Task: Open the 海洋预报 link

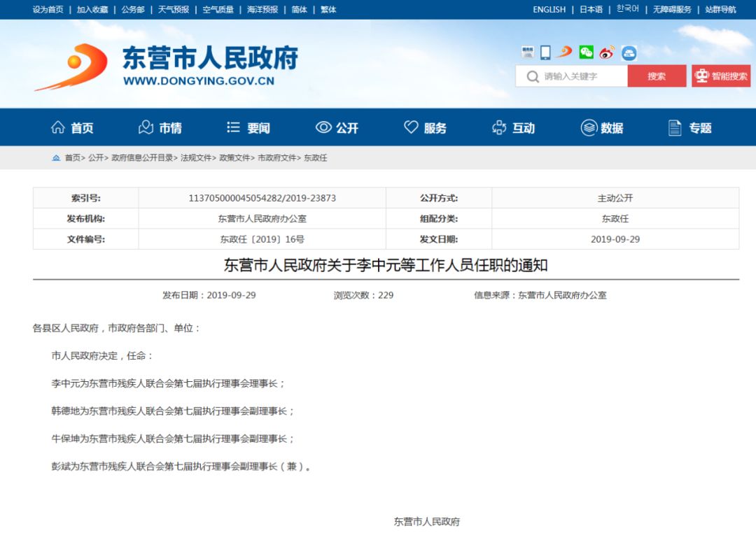Action: (262, 10)
